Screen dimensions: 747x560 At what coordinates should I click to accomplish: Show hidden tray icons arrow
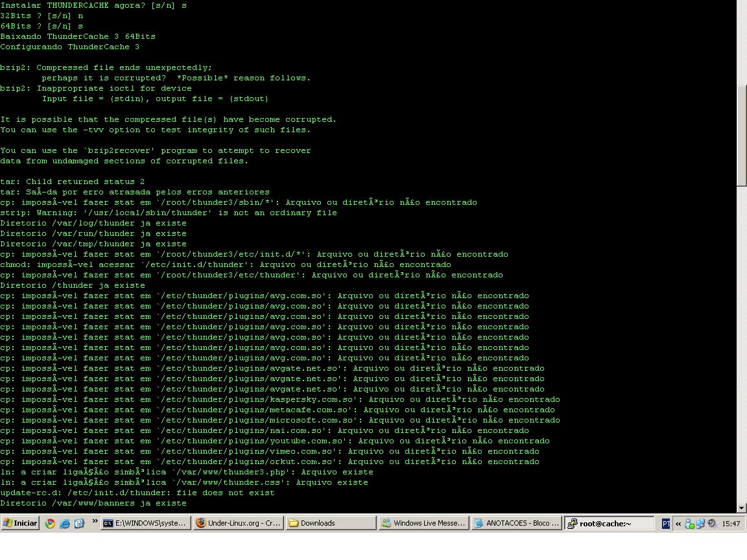point(678,523)
